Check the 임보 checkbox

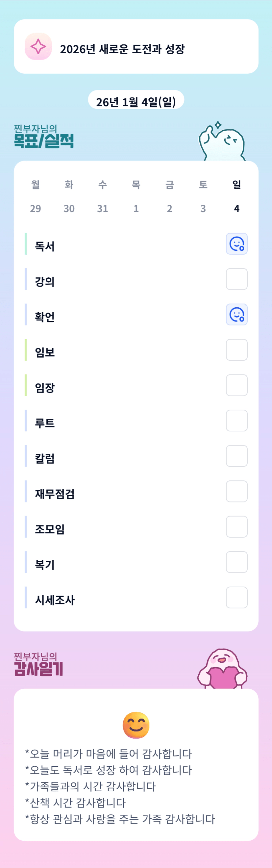[237, 350]
